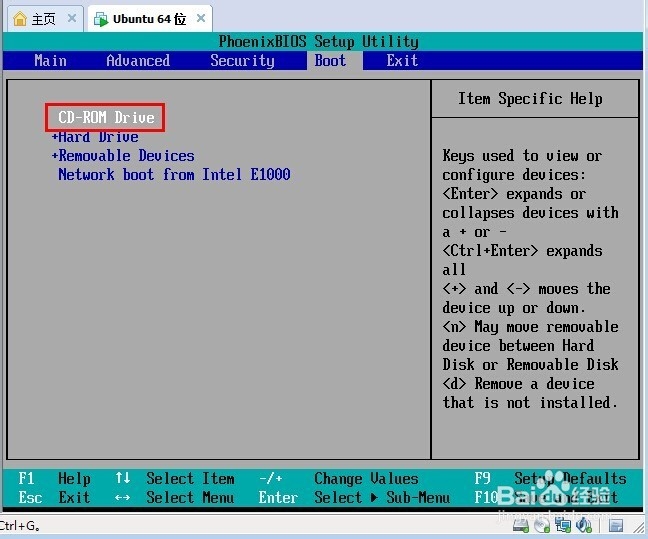
Task: Click the Select Menu hint text
Action: point(191,497)
